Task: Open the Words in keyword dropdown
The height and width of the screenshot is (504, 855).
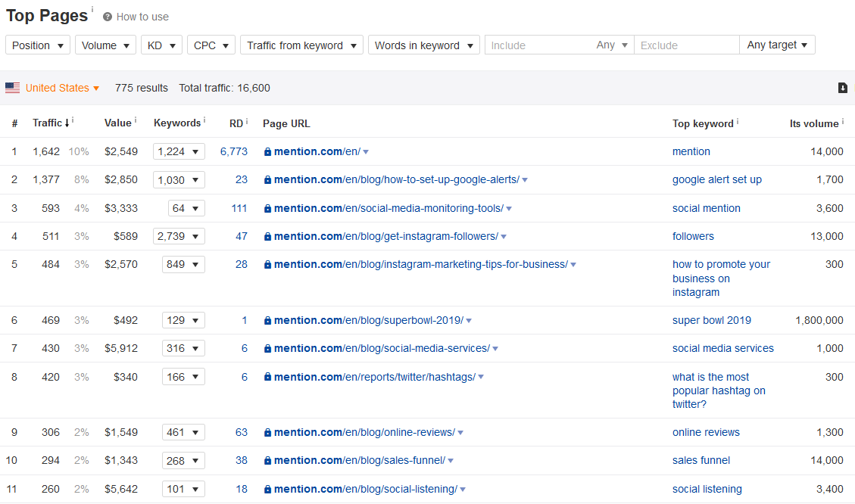Action: (x=423, y=45)
